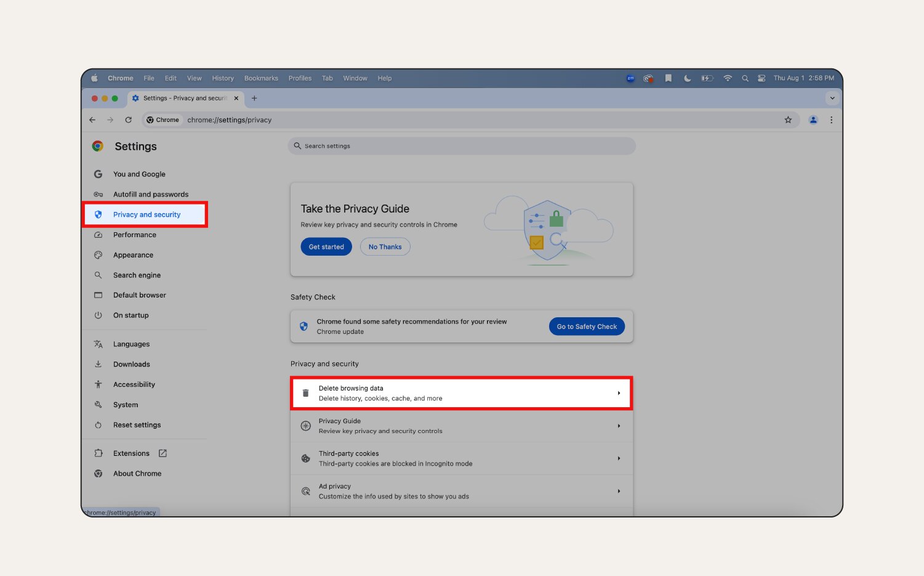Open the Tab menu in menu bar

(x=327, y=78)
